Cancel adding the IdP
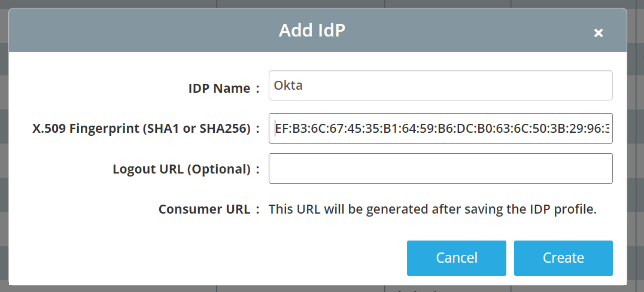Viewport: 644px width, 292px height. 456,258
